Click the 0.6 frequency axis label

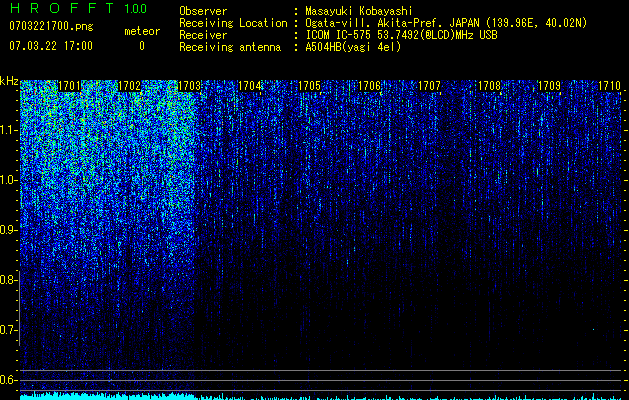[x=8, y=380]
